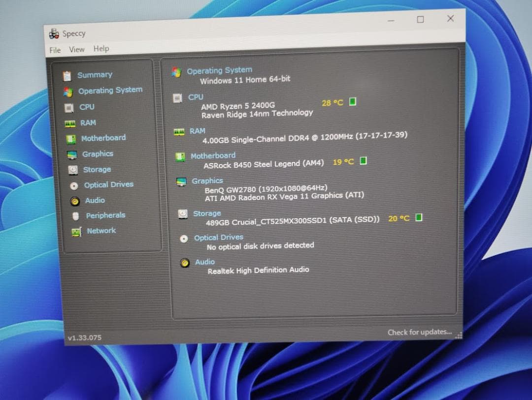The height and width of the screenshot is (400, 532).
Task: Select the Operating System entry in sidebar
Action: click(x=110, y=91)
